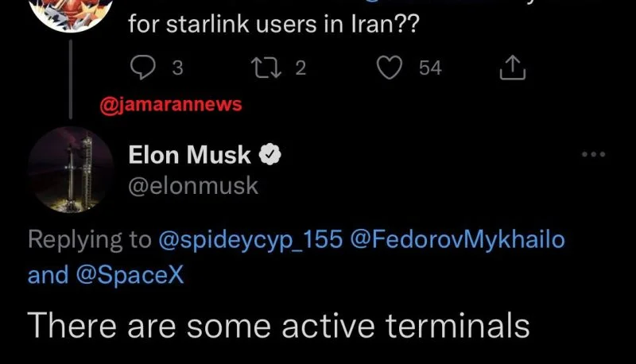Viewport: 636px width, 364px height.
Task: Click the 'There are some active terminals' text
Action: pos(279,326)
